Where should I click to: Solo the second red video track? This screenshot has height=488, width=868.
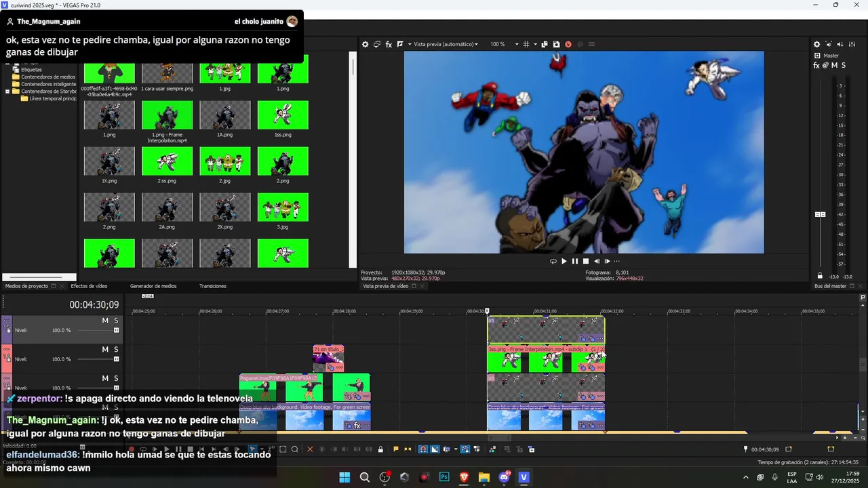tap(116, 350)
